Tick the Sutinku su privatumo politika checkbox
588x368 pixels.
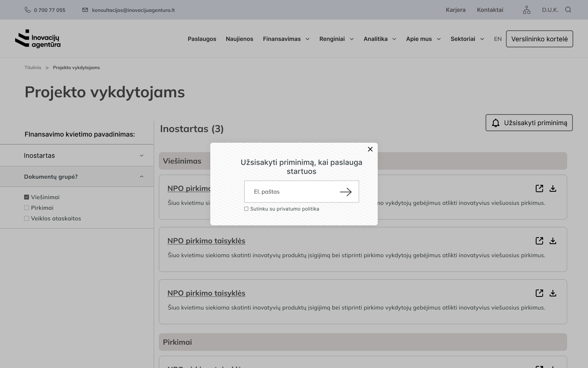[246, 209]
